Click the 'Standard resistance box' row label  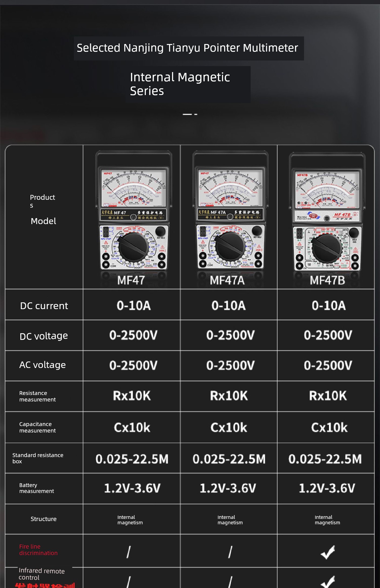coord(38,458)
